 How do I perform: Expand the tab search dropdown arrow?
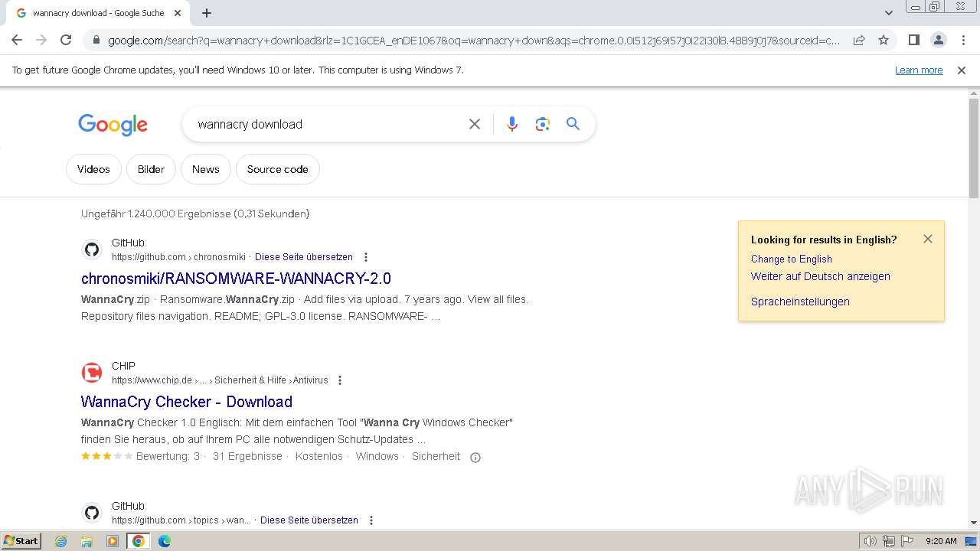tap(888, 13)
